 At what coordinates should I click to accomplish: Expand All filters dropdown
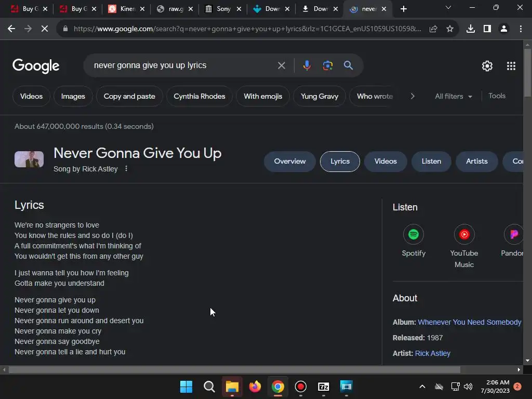453,96
